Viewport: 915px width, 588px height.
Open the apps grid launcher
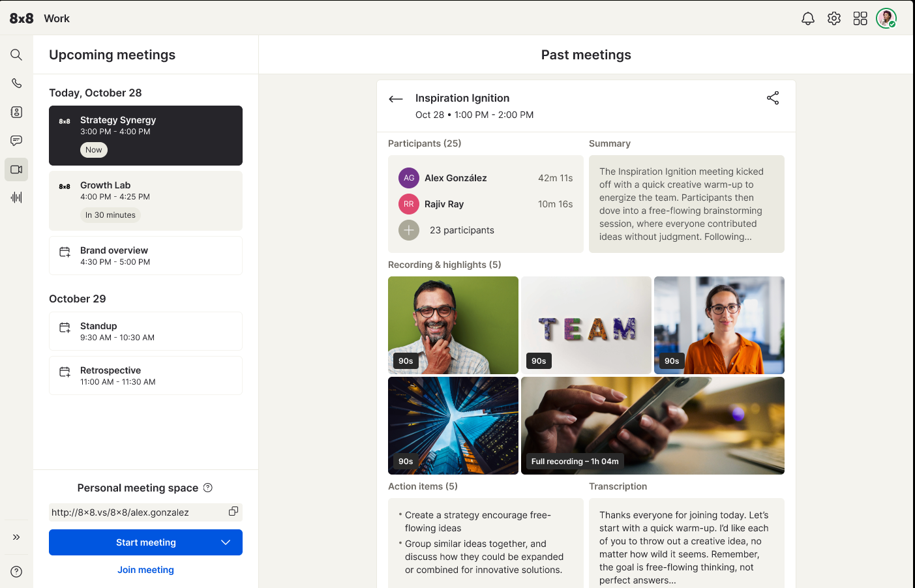(860, 18)
